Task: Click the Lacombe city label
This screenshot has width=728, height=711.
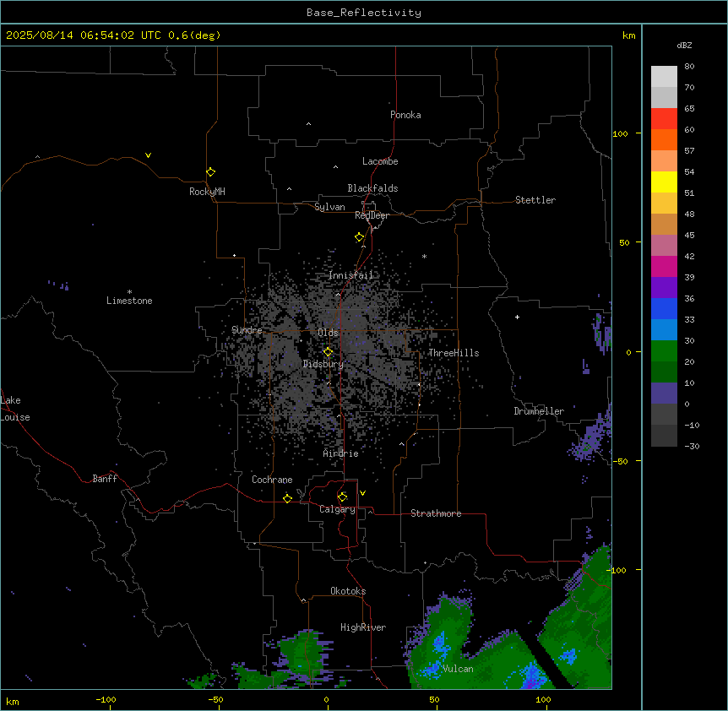Action: coord(380,161)
